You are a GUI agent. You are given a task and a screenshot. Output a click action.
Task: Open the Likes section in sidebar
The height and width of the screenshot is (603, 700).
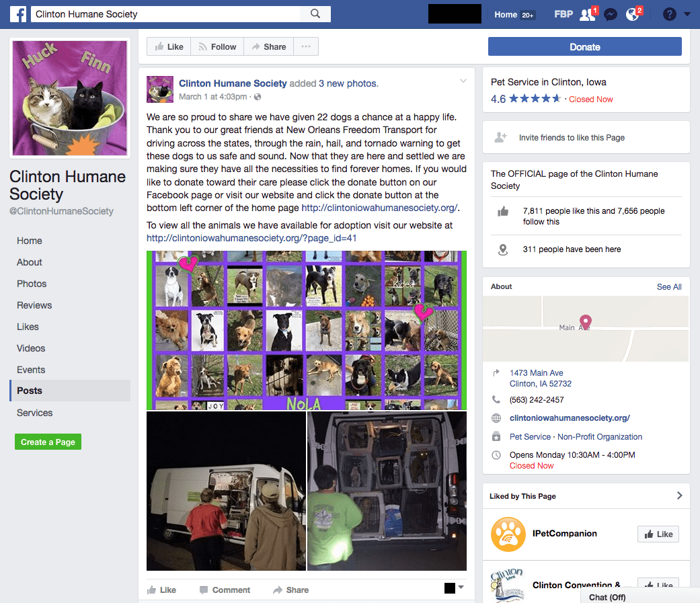pyautogui.click(x=28, y=327)
